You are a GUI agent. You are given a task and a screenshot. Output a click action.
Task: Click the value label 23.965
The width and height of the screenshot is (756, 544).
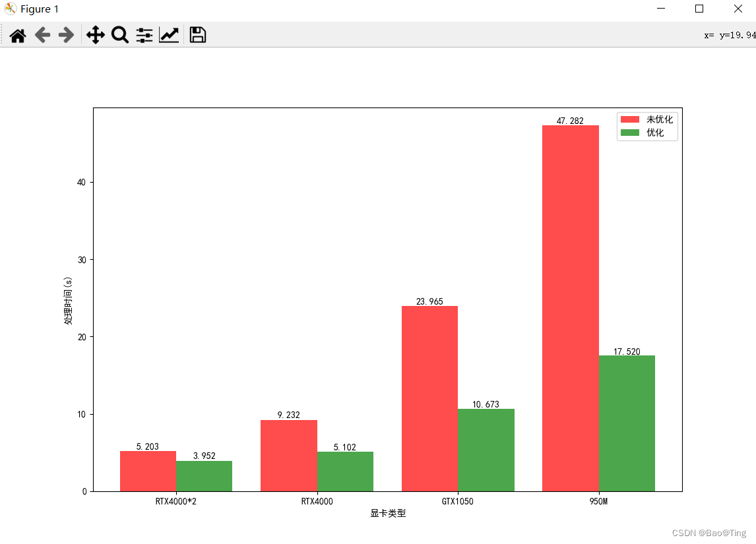429,301
